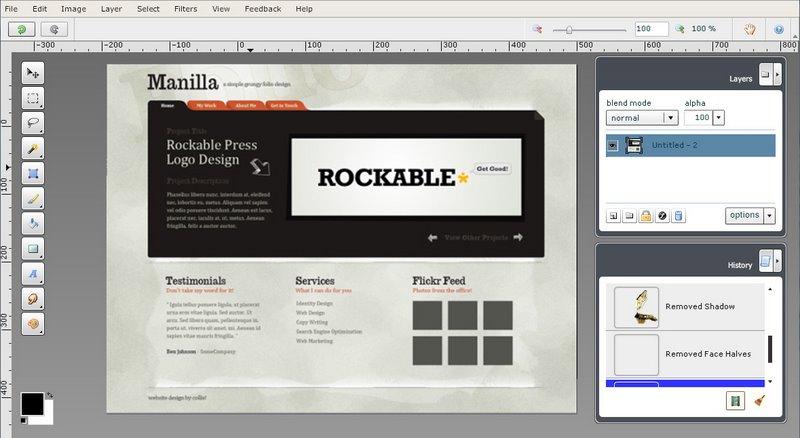Select the Paint Bucket fill tool
Viewport: 800px width, 438px height.
33,224
